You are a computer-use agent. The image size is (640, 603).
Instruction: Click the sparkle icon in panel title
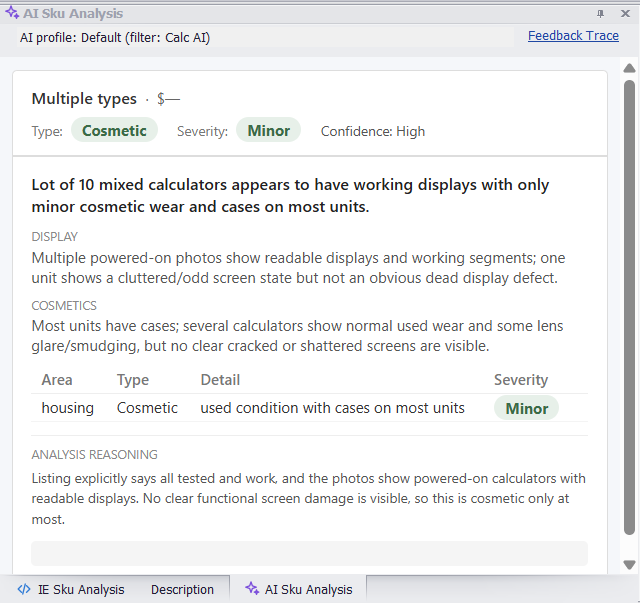(12, 13)
